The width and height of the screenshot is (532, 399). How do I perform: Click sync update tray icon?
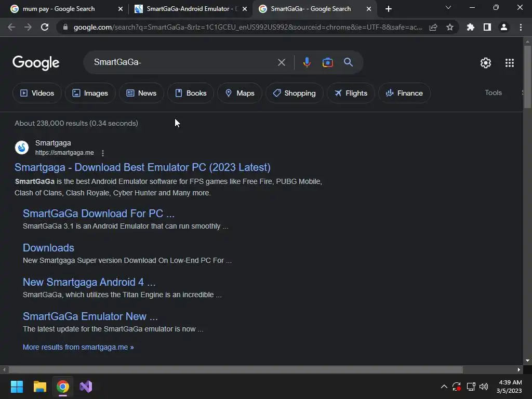pyautogui.click(x=457, y=387)
